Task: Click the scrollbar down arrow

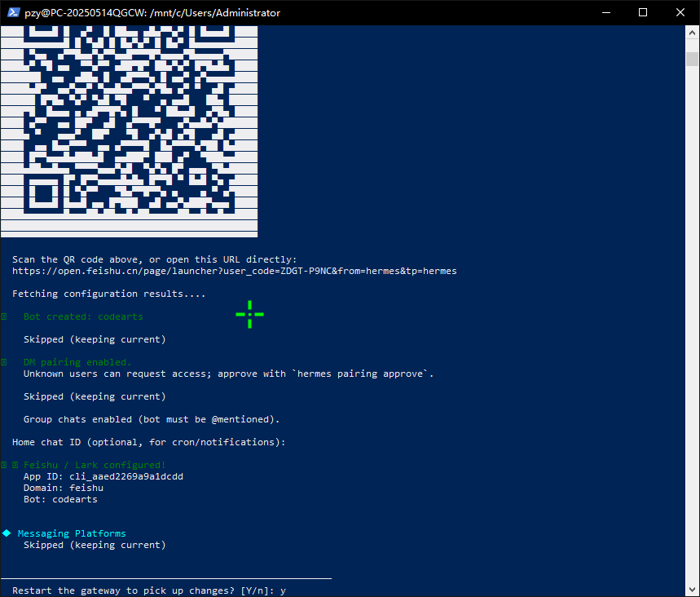Action: [692, 590]
